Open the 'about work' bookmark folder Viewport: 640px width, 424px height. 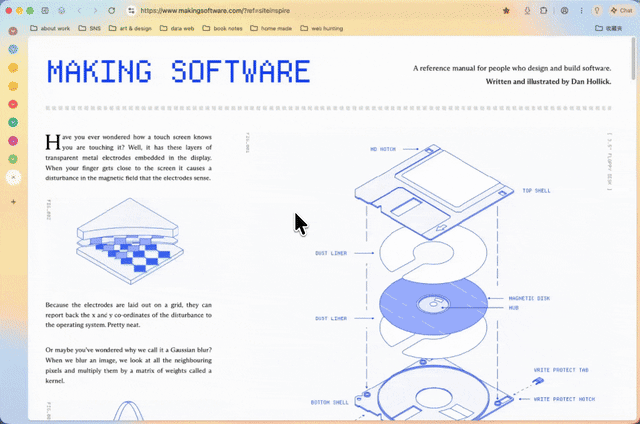tap(50, 28)
